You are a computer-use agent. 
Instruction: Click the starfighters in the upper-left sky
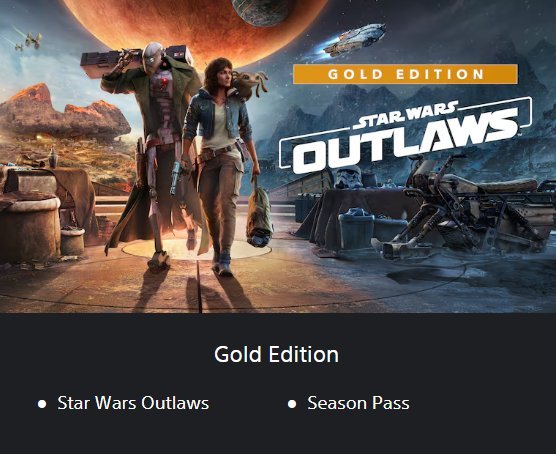[29, 41]
